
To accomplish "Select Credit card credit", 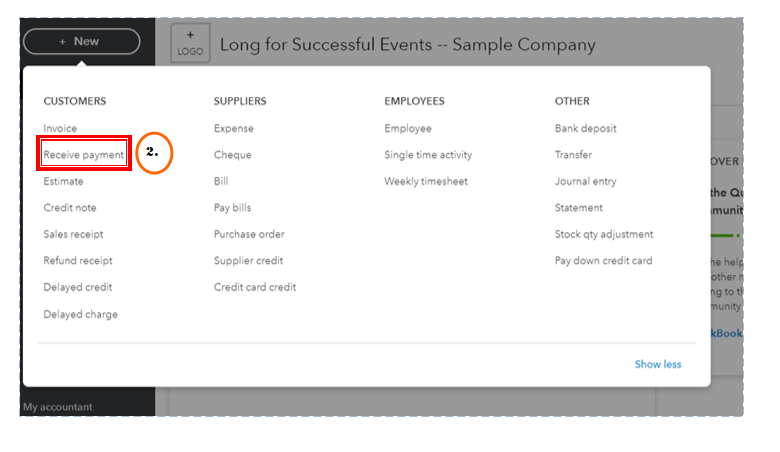I will click(x=255, y=287).
